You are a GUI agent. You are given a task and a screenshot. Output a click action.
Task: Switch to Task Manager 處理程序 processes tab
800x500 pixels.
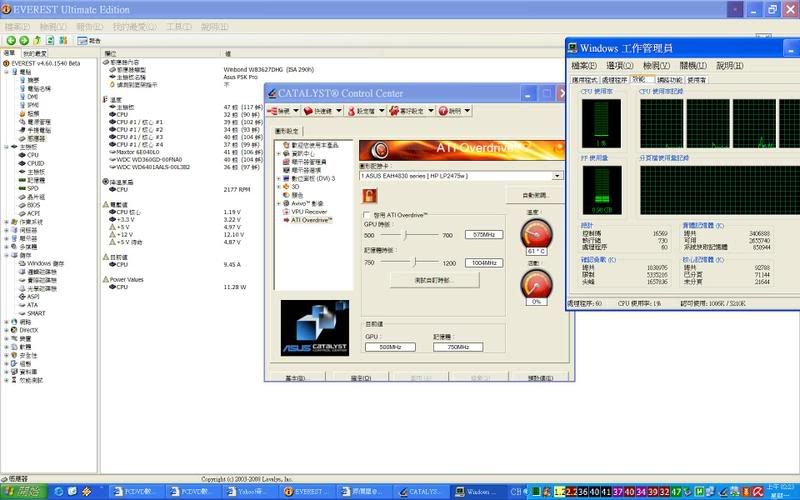[614, 80]
